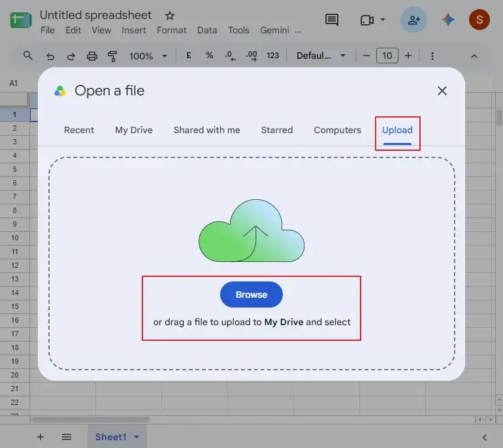Switch to the Recent tab
Image resolution: width=503 pixels, height=448 pixels.
79,130
